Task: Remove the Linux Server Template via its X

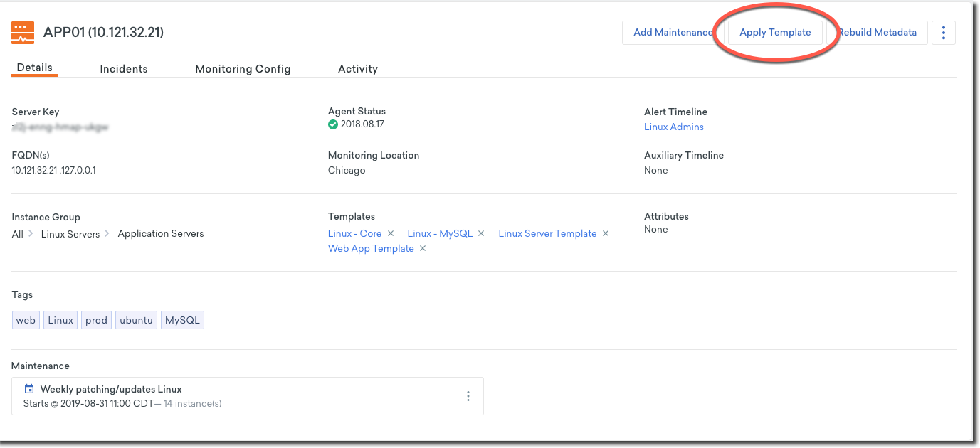Action: pos(605,233)
